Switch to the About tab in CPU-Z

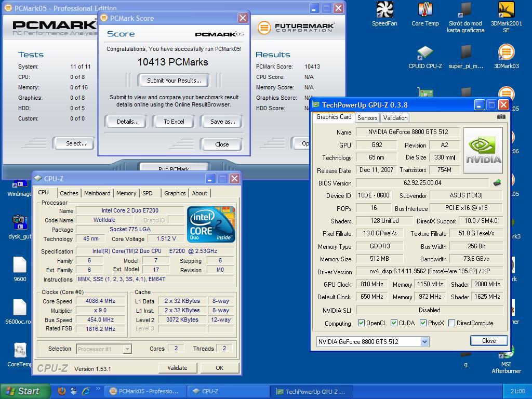pyautogui.click(x=199, y=193)
